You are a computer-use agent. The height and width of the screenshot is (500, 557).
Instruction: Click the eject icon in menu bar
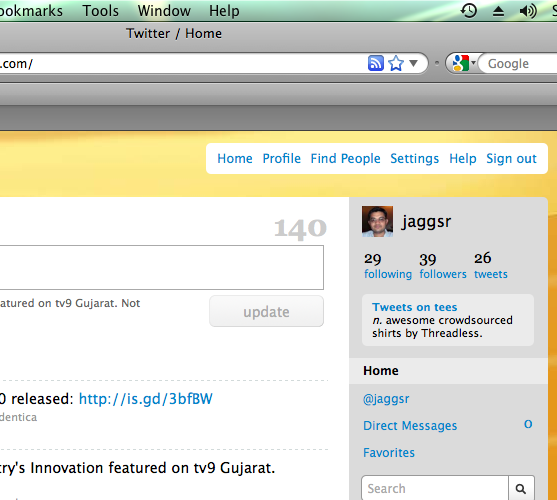(498, 11)
